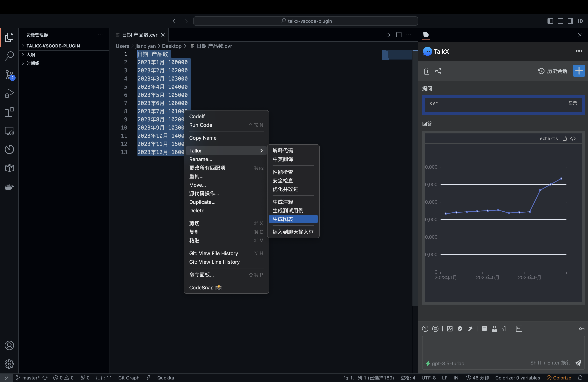The height and width of the screenshot is (382, 588).
Task: Open the Talkx submenu arrow
Action: pyautogui.click(x=261, y=151)
